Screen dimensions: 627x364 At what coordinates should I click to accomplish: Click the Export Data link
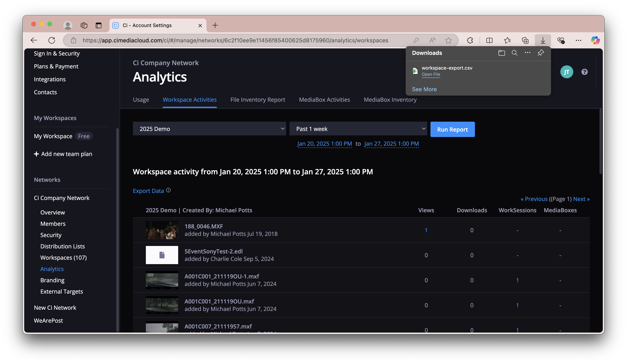tap(148, 191)
